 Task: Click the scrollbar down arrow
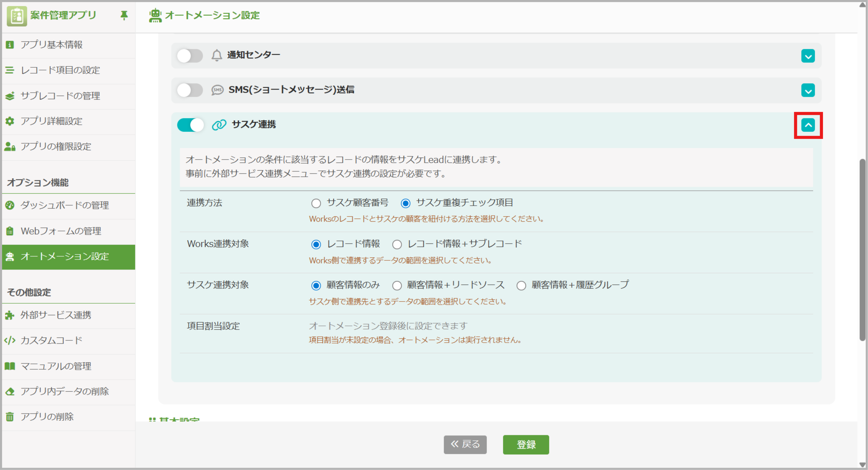tap(862, 465)
